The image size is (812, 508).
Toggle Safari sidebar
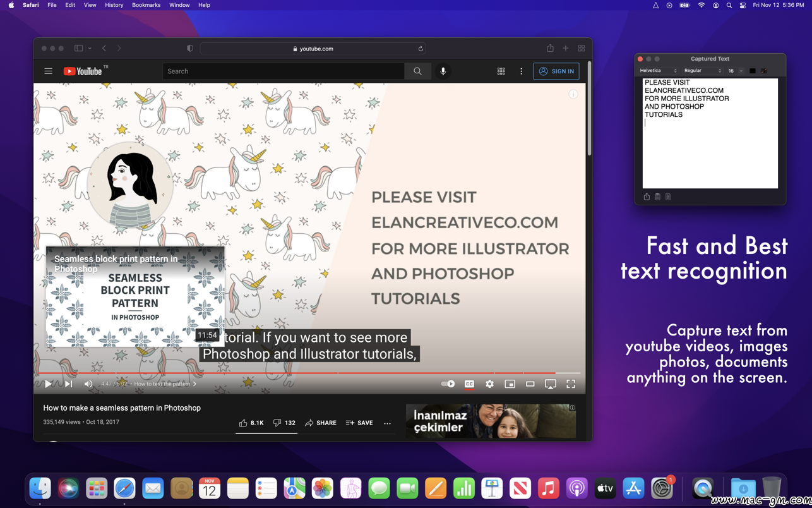coord(78,48)
